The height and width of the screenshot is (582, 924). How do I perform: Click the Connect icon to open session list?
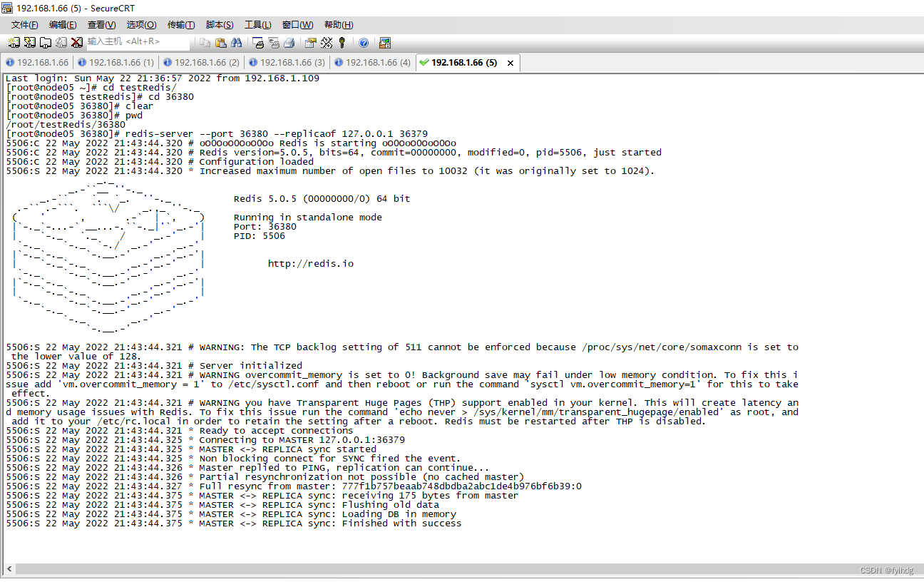[14, 43]
